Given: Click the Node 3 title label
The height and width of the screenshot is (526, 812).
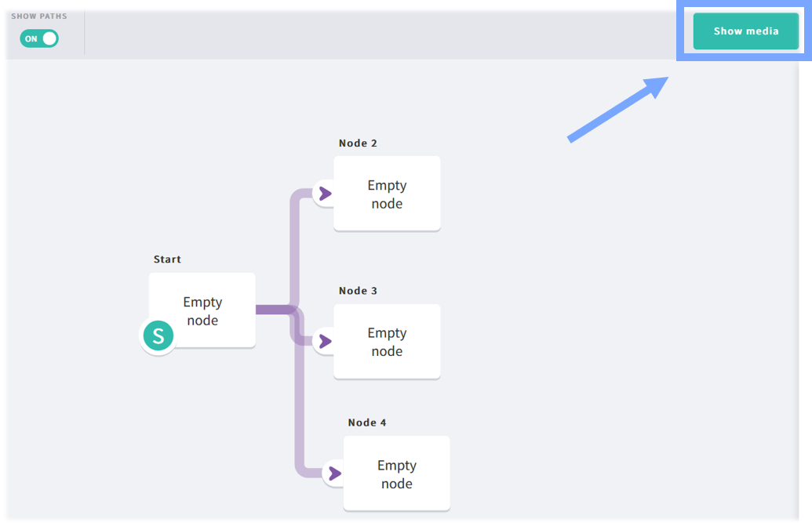Looking at the screenshot, I should pos(358,291).
